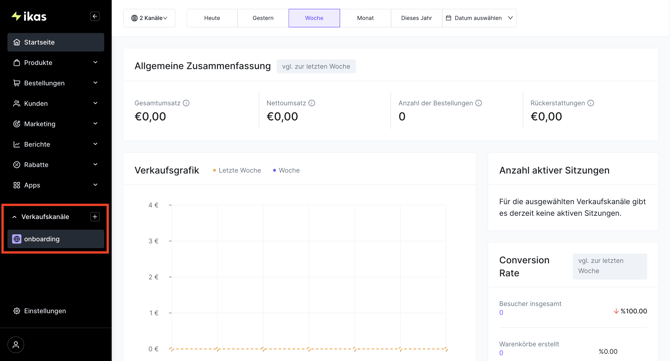Viewport: 670px width, 361px height.
Task: Select the Gestern time range tab
Action: 263,18
